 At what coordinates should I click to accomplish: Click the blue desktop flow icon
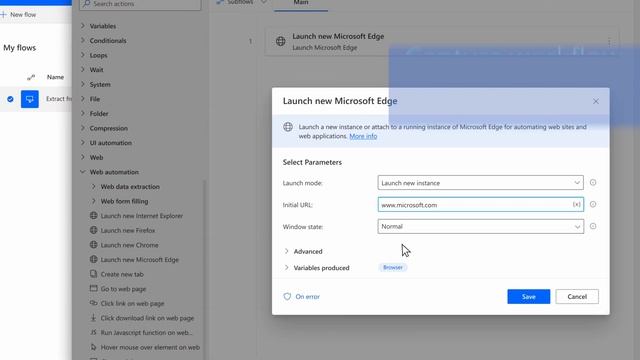coord(30,99)
